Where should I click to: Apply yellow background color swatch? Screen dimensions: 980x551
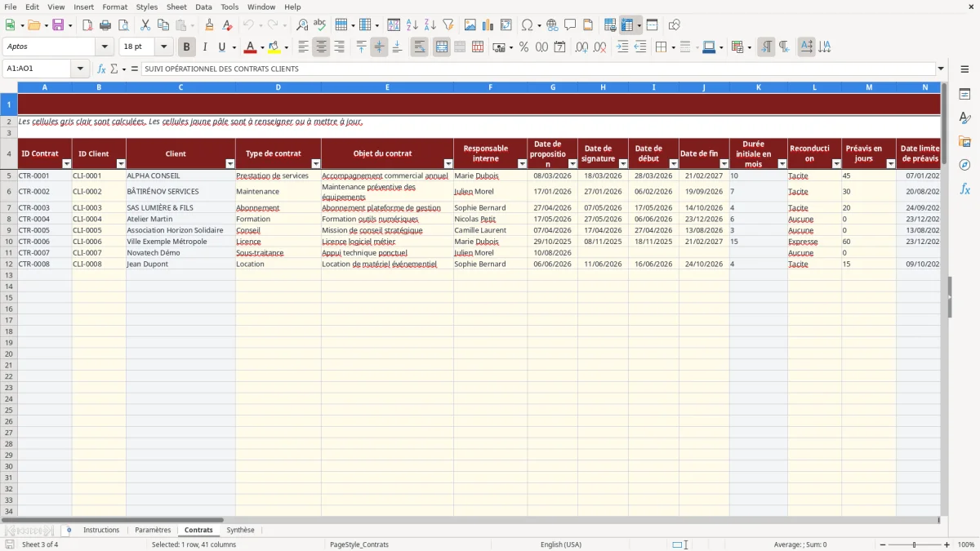pos(274,47)
